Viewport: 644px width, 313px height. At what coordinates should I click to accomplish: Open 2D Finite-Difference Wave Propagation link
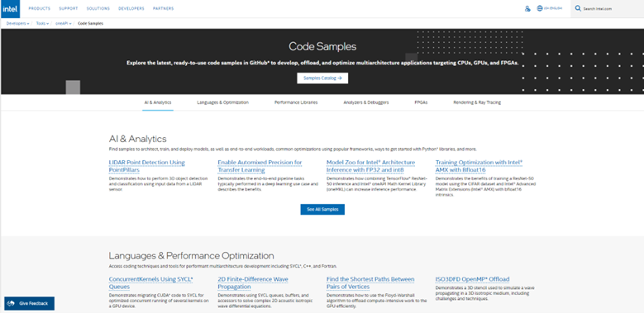[253, 283]
